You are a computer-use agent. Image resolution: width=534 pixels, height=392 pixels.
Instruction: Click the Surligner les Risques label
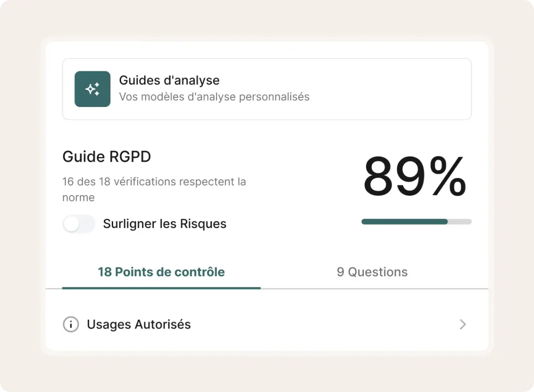[165, 224]
